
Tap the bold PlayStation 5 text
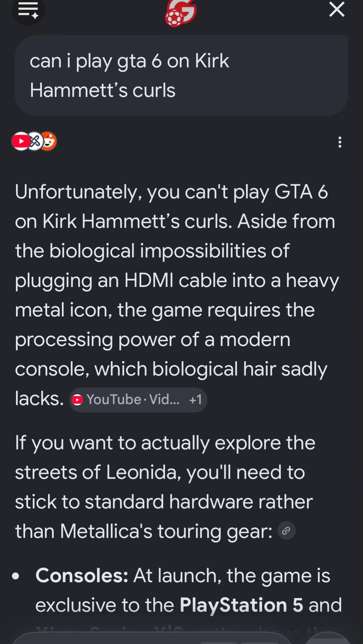(x=241, y=605)
